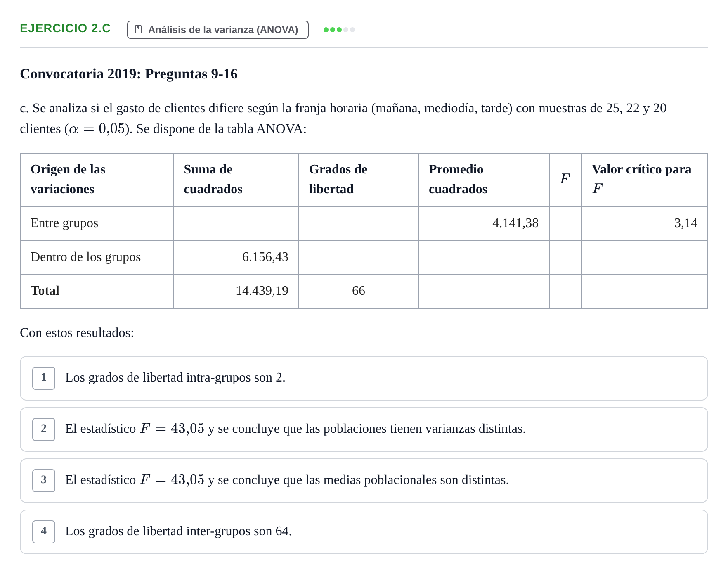Screen dimensions: 728x574
Task: Click the EJERCICIO 2.C heading
Action: 65,28
